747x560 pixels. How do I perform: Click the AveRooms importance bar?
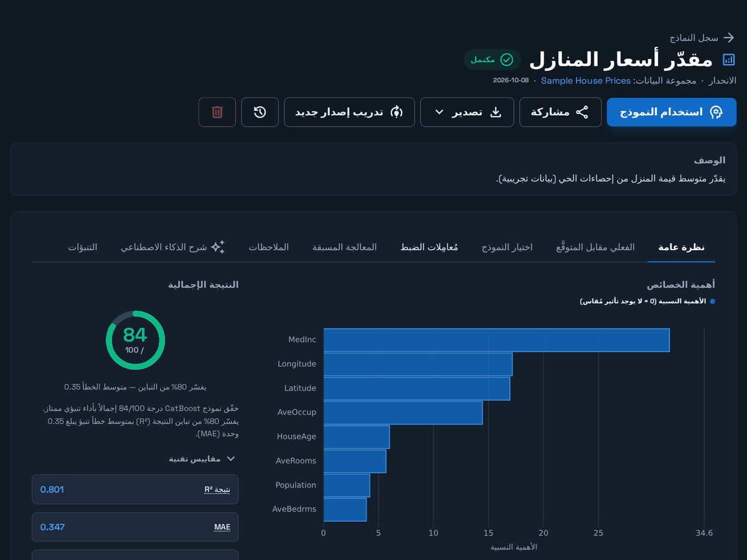coord(355,462)
